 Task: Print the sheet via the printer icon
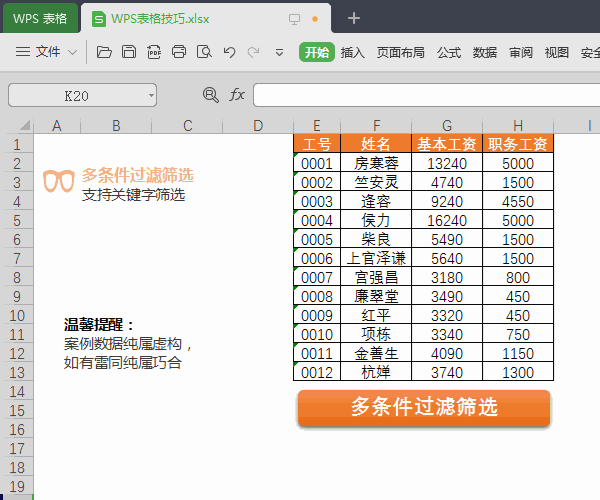pyautogui.click(x=179, y=52)
